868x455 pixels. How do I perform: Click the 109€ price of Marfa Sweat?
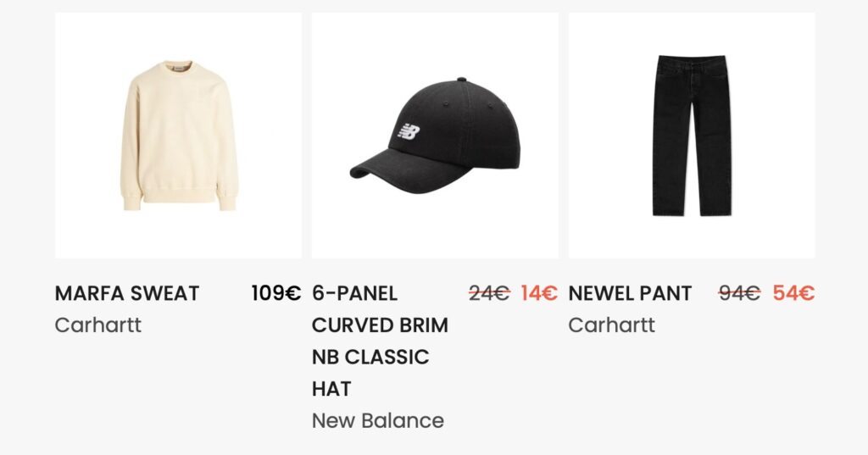point(275,293)
